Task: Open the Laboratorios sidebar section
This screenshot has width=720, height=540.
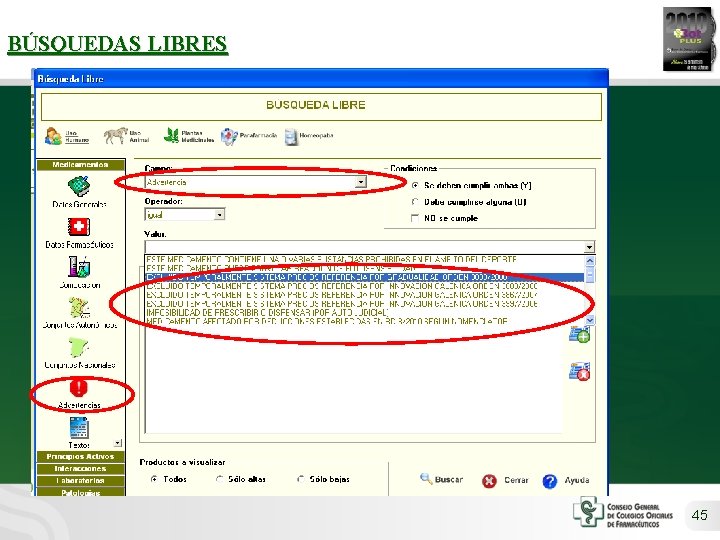Action: point(81,481)
